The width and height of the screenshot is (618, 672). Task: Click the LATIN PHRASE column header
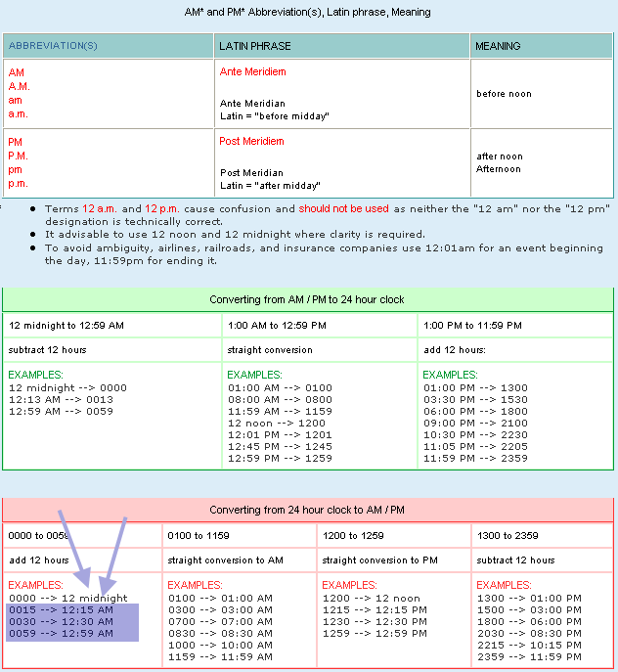(341, 45)
